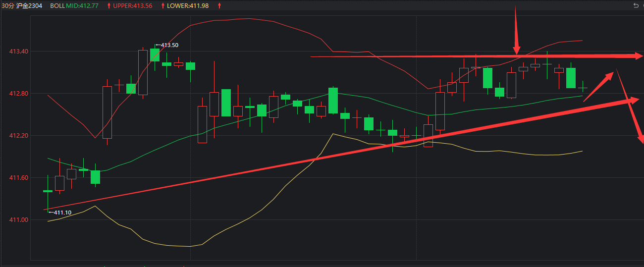
Task: Click the 411.00 price axis label
Action: 18,220
